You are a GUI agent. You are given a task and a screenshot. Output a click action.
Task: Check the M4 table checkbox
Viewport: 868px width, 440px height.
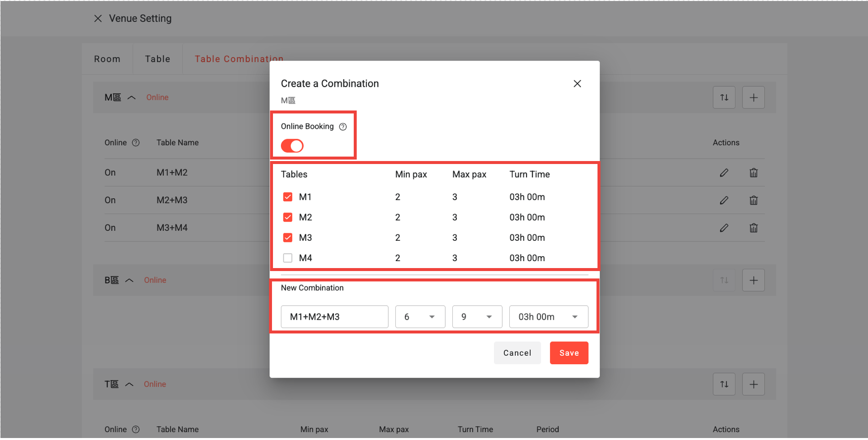(288, 258)
